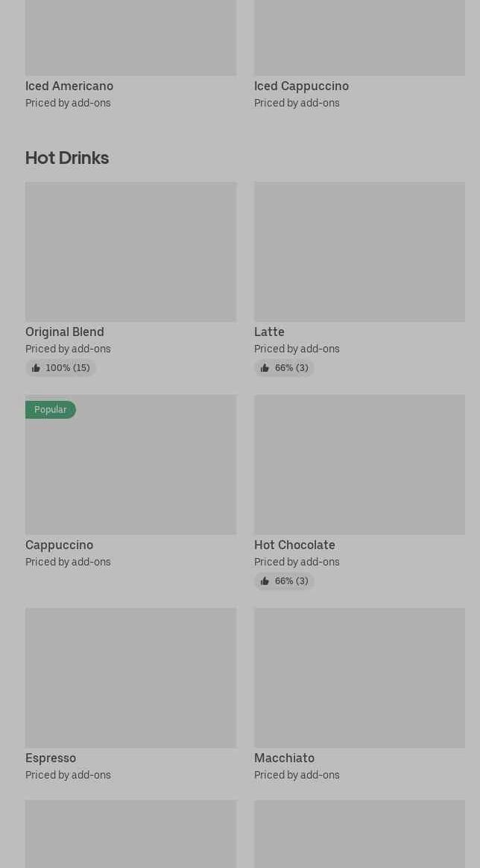Open the Espresso item name
480x868 pixels.
click(x=51, y=758)
